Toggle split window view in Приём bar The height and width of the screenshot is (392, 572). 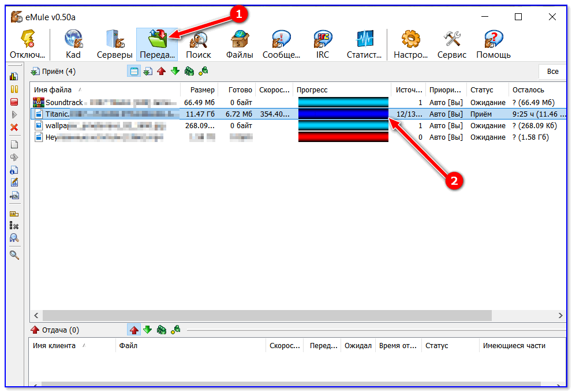[x=134, y=72]
